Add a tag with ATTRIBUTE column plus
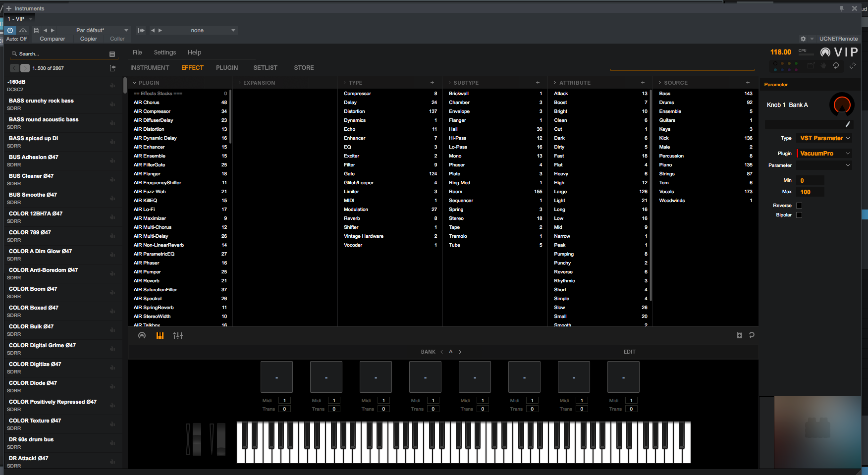 [x=643, y=83]
